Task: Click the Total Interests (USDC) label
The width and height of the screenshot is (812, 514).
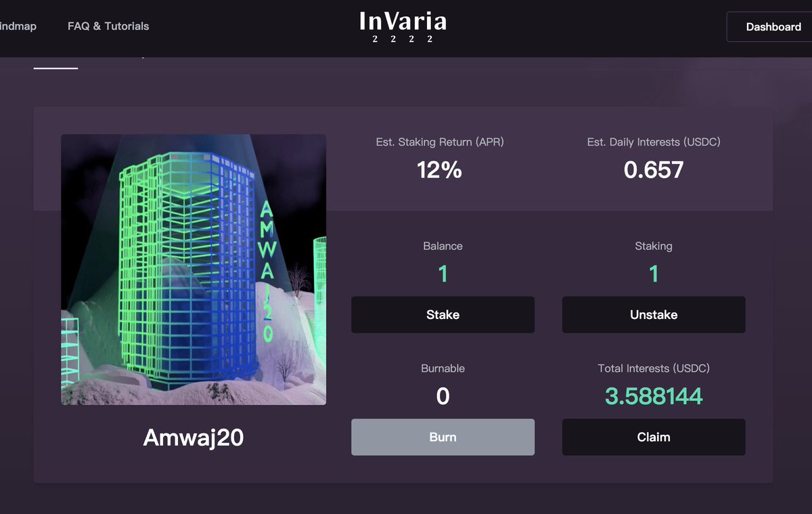Action: coord(653,368)
